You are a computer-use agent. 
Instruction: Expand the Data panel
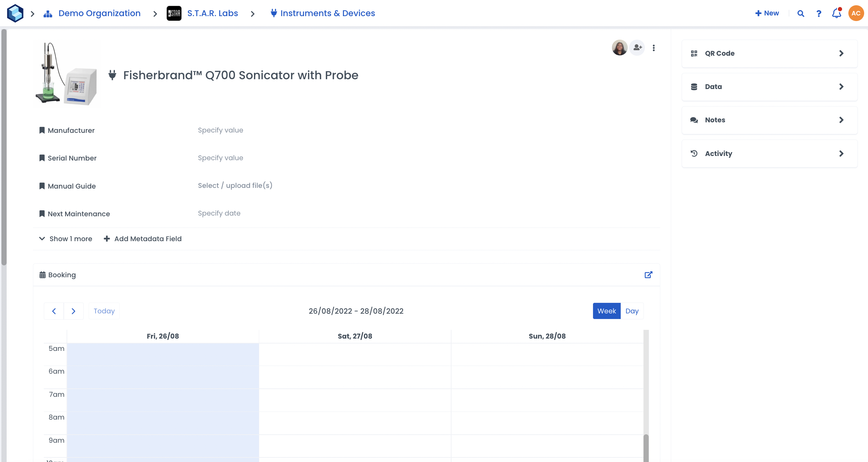coord(769,87)
